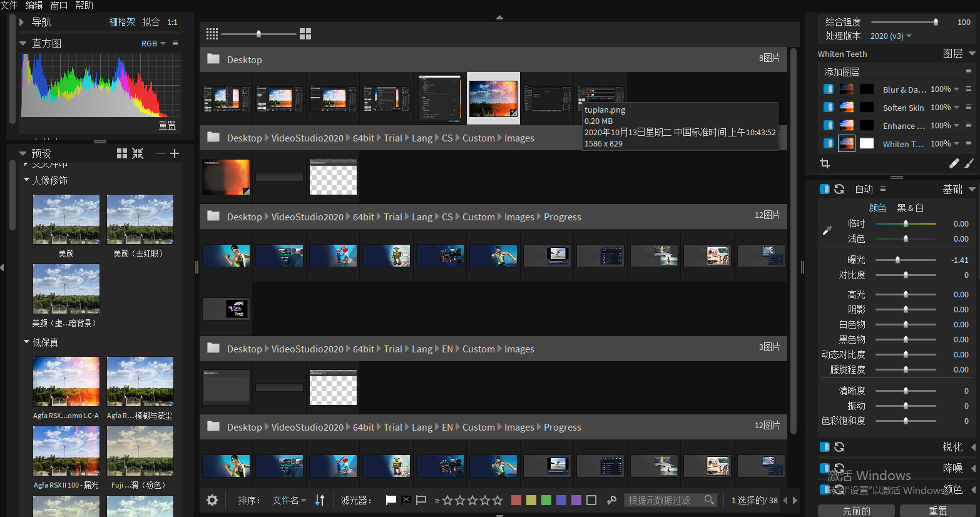Screen dimensions: 980x517
Task: Click the 曝光 exposure slider handle
Action: 897,260
